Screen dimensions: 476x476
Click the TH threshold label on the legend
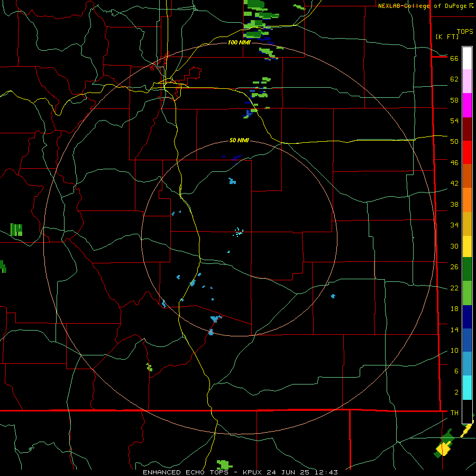coord(454,413)
